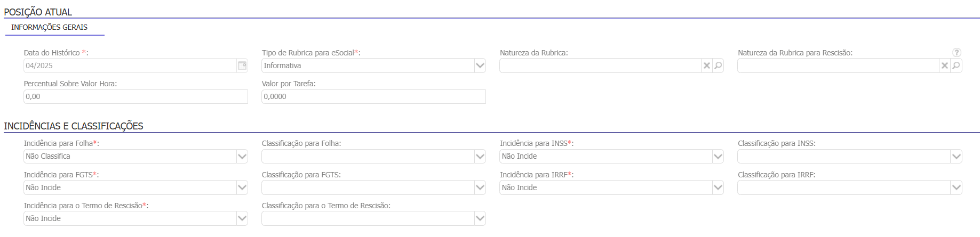Clear the Natureza da Rubrica para Rescisão field
This screenshot has height=237, width=980.
(945, 66)
